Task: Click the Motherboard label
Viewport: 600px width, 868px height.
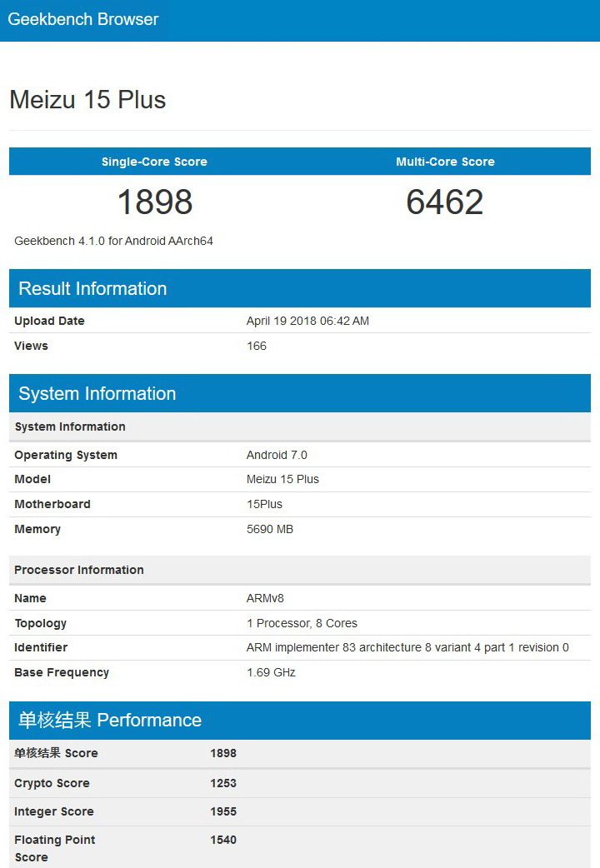Action: 52,504
